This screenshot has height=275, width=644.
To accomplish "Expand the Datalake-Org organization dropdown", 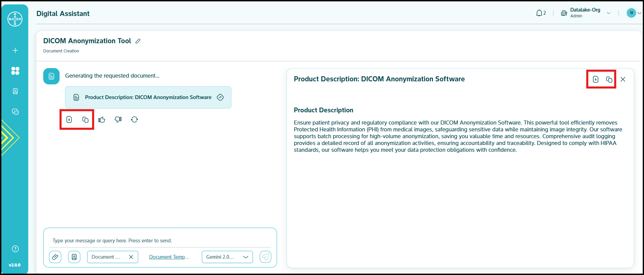I will [x=609, y=13].
